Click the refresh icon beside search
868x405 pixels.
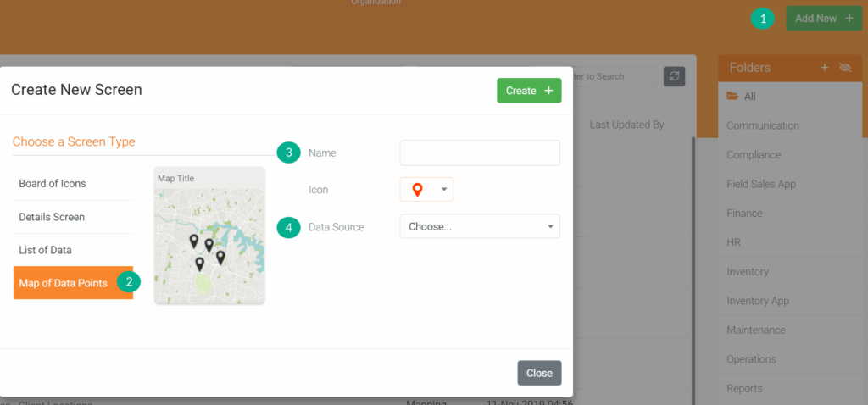tap(674, 76)
